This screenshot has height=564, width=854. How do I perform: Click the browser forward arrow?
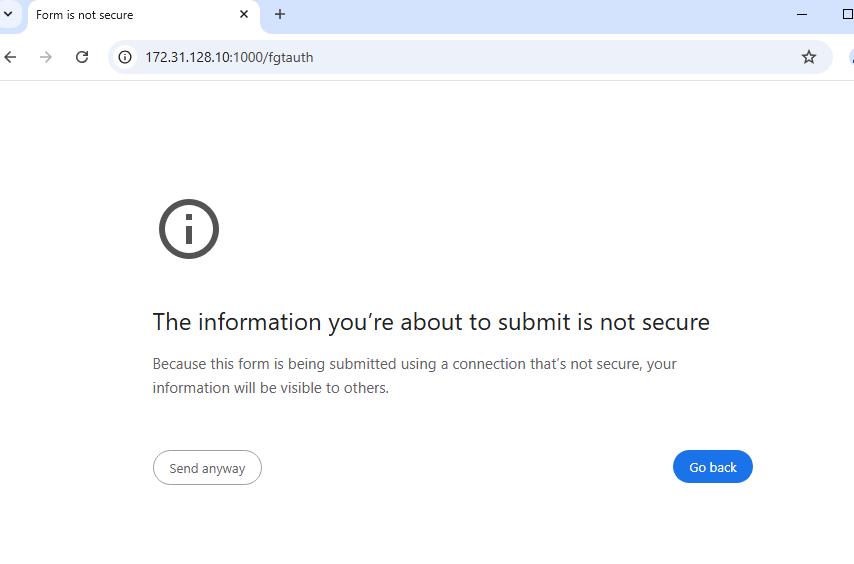pyautogui.click(x=45, y=57)
